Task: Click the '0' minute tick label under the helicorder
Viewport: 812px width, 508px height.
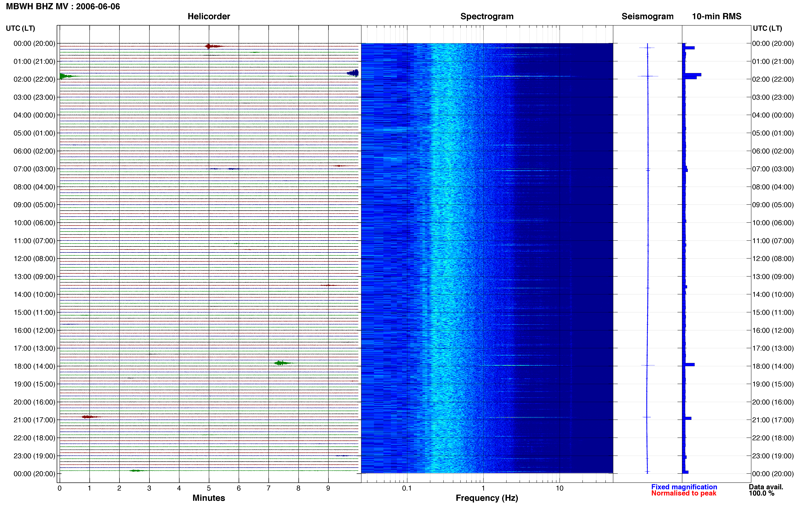Action: click(59, 488)
